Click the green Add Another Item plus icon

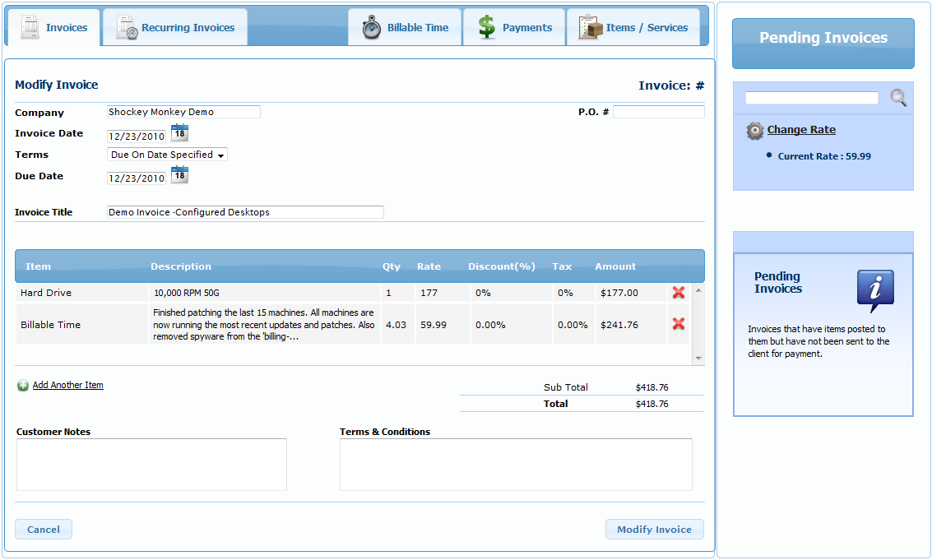(x=23, y=386)
